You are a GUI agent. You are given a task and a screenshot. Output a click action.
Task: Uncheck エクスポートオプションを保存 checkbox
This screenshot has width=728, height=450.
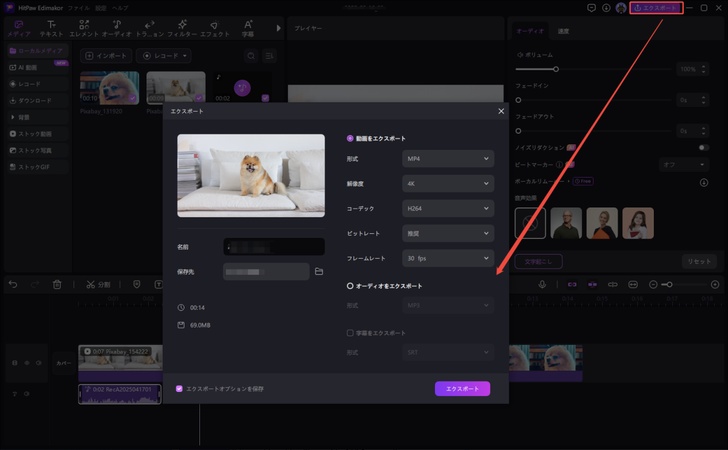179,389
